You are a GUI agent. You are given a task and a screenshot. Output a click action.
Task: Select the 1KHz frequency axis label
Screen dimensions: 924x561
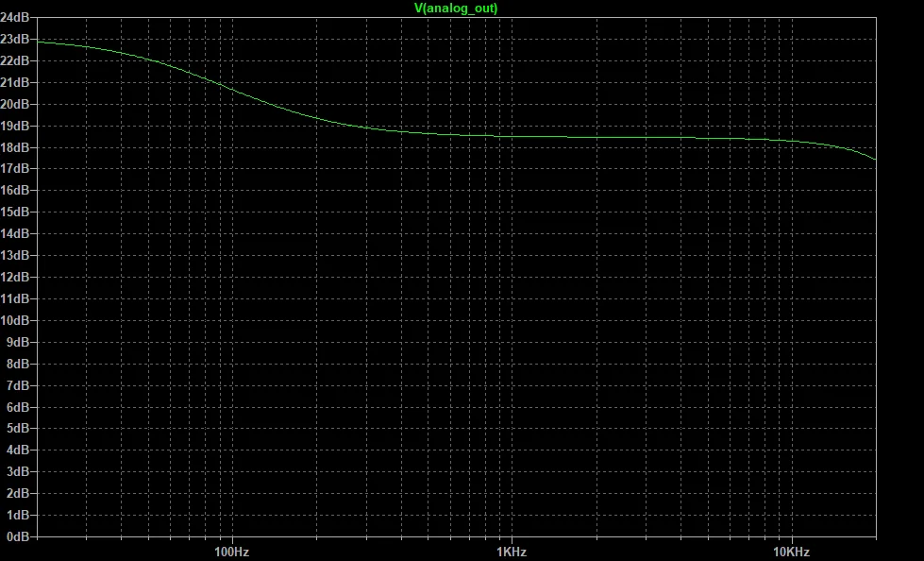pyautogui.click(x=512, y=552)
